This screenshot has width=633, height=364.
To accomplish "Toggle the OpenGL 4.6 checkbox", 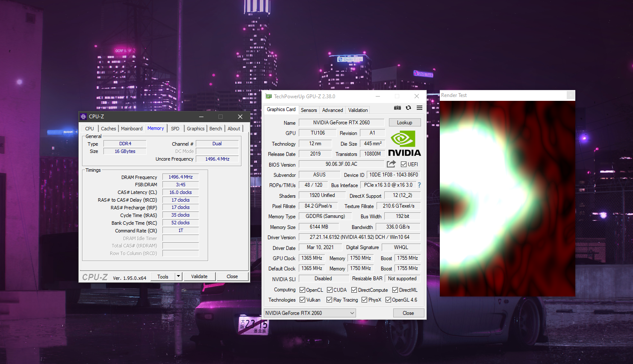I will pyautogui.click(x=388, y=299).
